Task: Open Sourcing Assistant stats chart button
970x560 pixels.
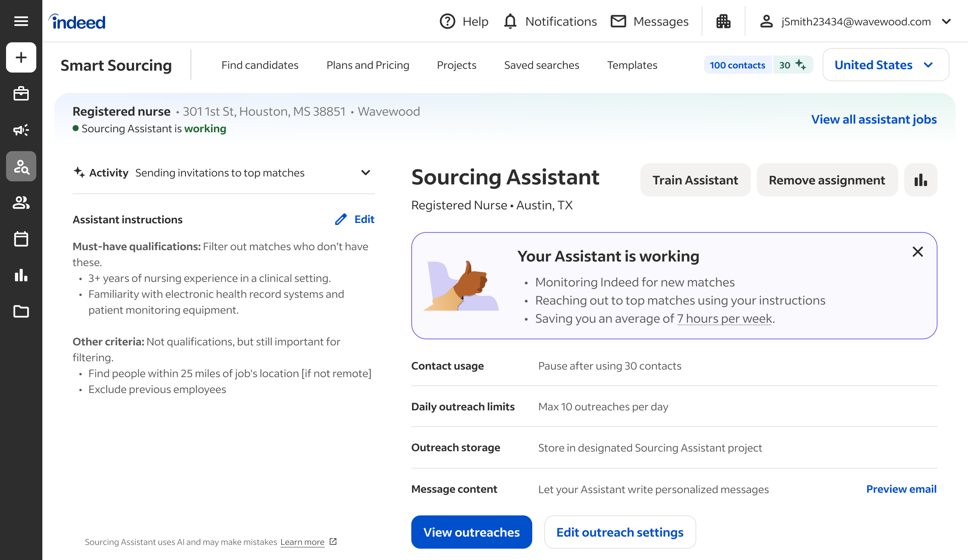Action: pos(920,179)
